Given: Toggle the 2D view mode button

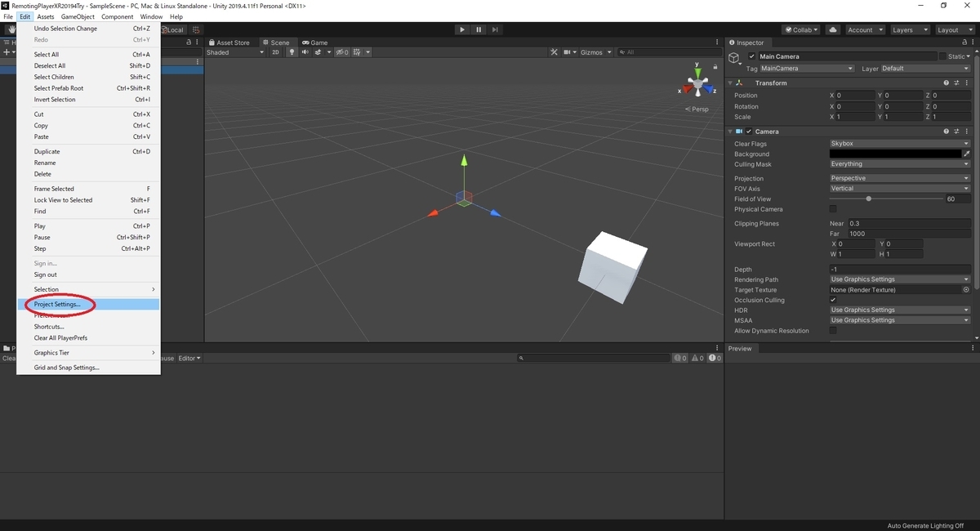Looking at the screenshot, I should pos(275,52).
